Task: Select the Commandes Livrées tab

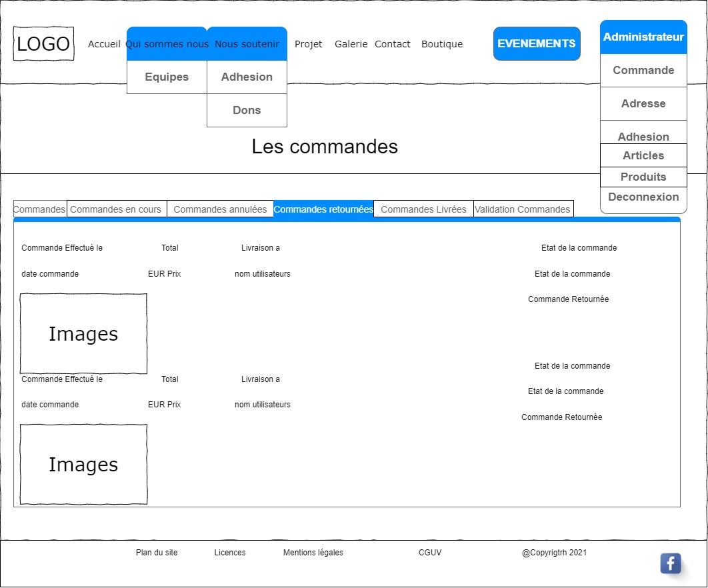Action: pos(423,209)
